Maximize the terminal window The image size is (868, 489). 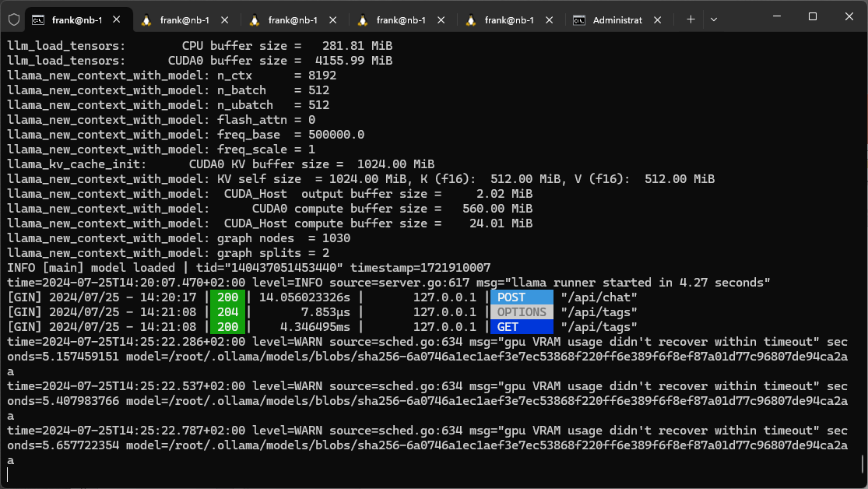(813, 16)
